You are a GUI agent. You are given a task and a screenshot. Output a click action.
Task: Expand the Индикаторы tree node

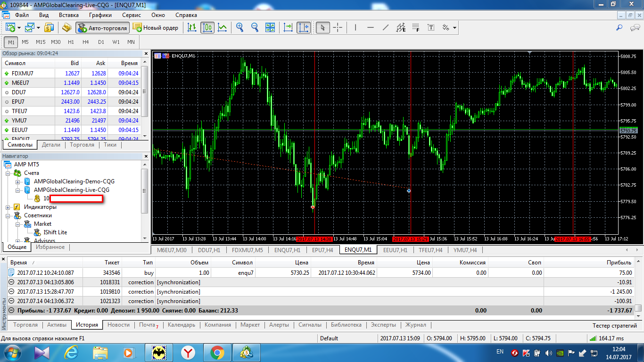pos(8,207)
